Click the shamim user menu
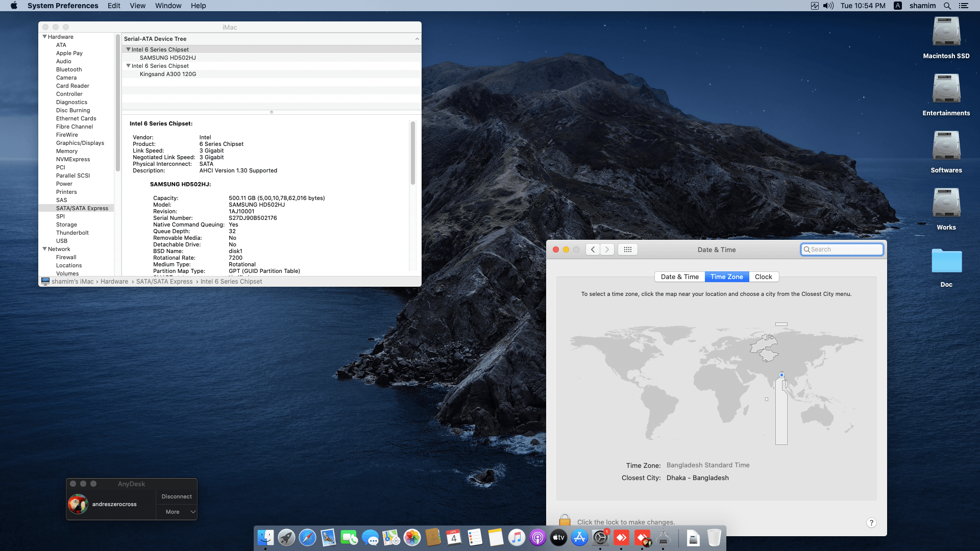The image size is (980, 551). pyautogui.click(x=922, y=6)
